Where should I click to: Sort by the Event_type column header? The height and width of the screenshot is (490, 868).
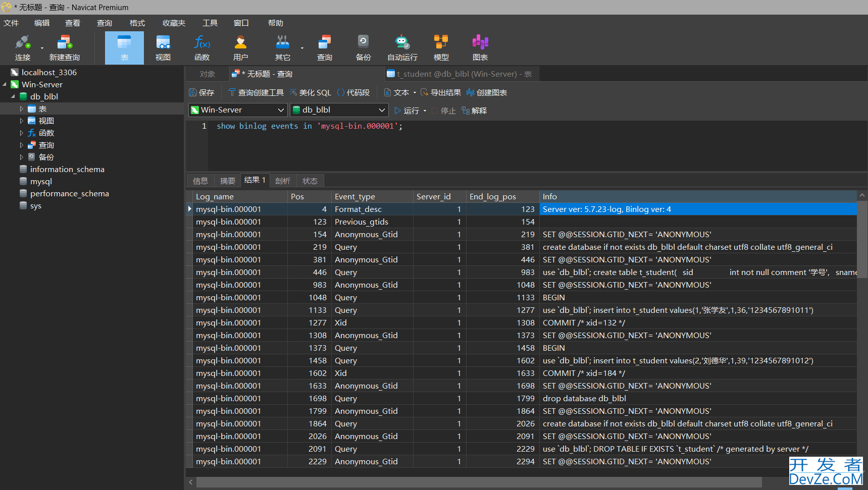[x=372, y=196]
